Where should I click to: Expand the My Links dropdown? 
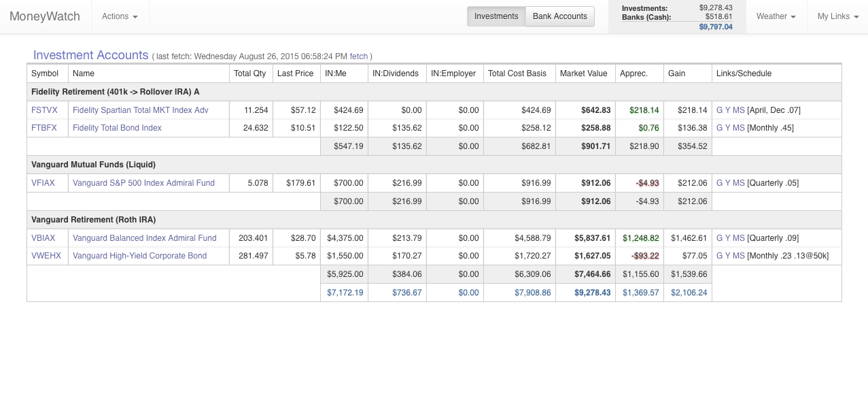coord(837,16)
